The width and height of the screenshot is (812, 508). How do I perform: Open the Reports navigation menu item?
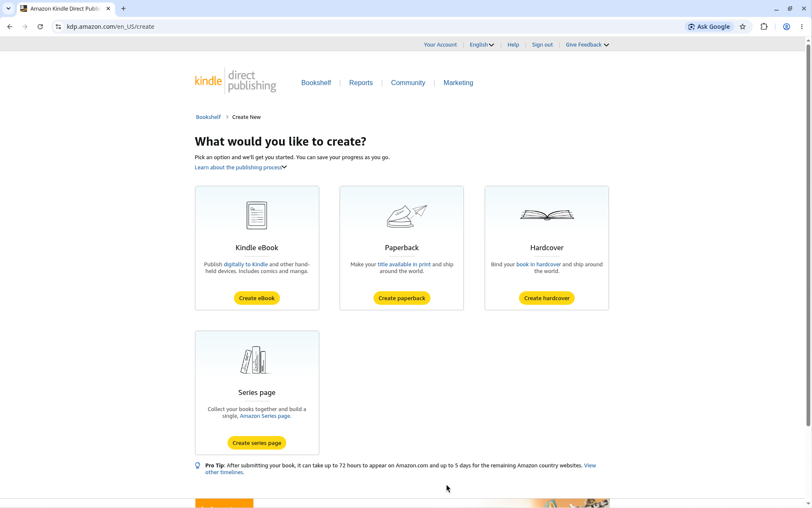click(x=361, y=83)
